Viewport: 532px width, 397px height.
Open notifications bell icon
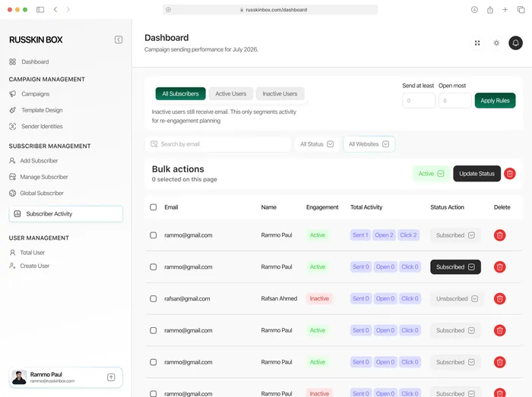515,43
